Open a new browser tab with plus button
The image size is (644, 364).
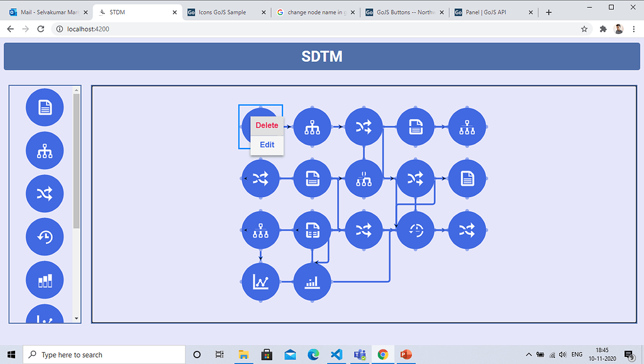(548, 13)
